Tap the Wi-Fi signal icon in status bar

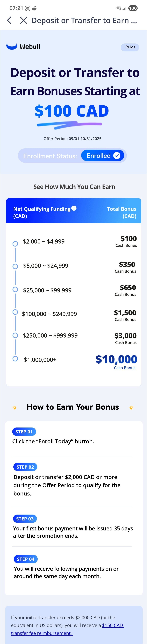click(x=118, y=8)
